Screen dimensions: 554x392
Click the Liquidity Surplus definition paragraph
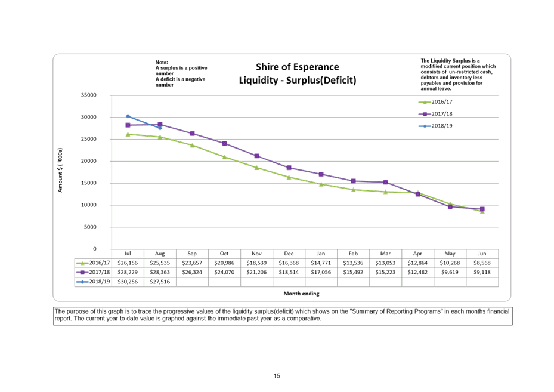coord(458,75)
